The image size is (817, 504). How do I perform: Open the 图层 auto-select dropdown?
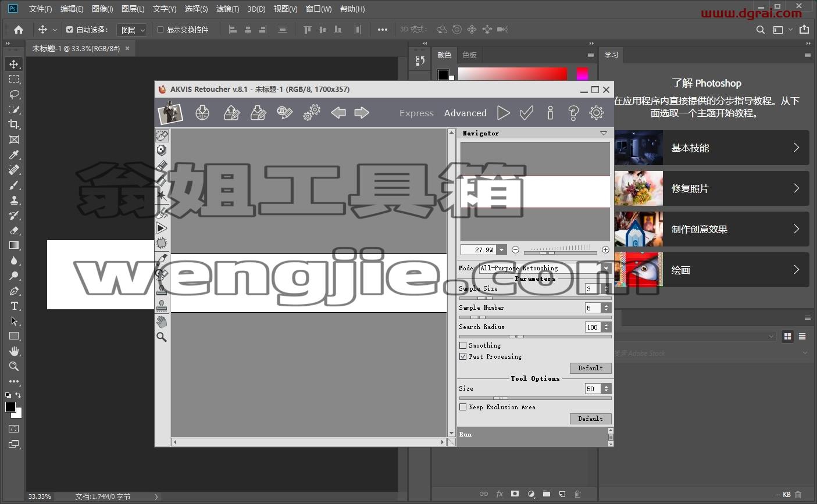(x=131, y=30)
